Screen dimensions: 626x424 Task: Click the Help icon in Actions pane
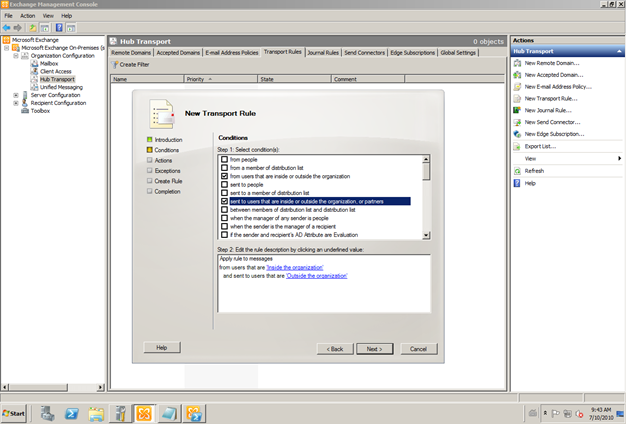517,183
